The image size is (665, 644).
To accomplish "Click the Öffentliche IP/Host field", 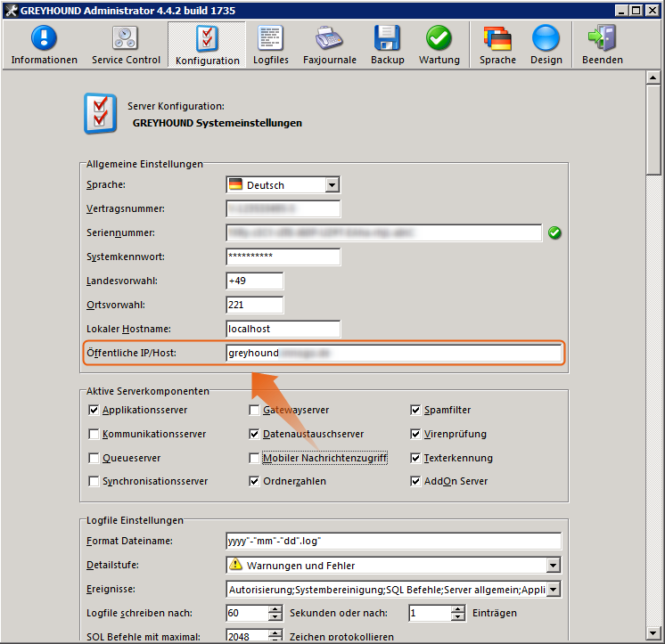I will click(394, 353).
